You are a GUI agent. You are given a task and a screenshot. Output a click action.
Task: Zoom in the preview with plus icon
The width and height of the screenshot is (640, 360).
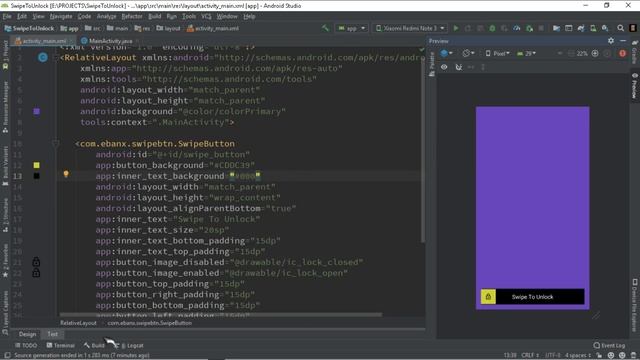tap(595, 53)
